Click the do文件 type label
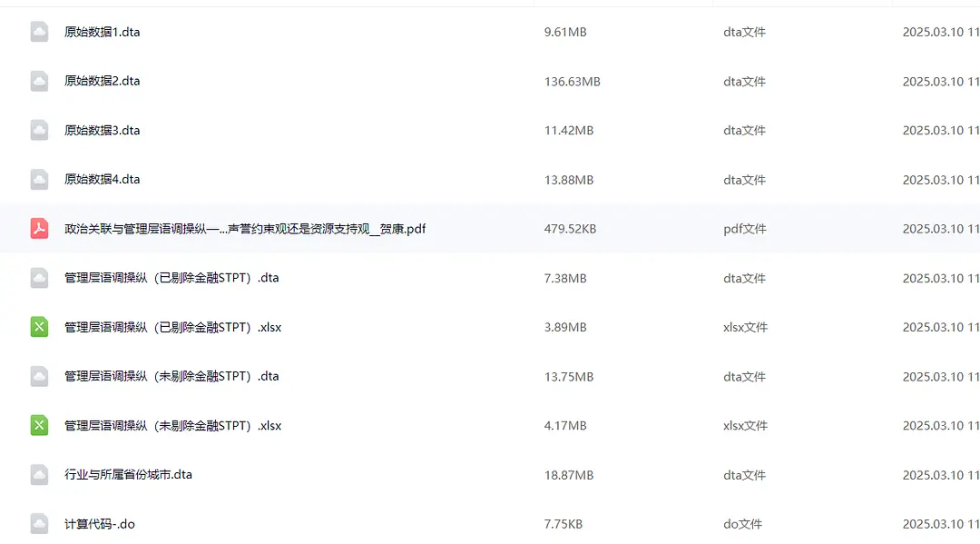Image resolution: width=980 pixels, height=544 pixels. (742, 524)
